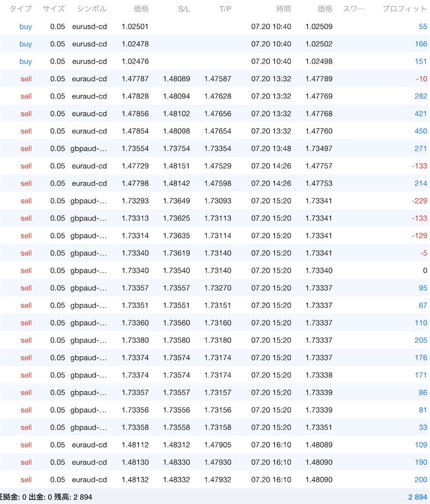Sort by the シンボル column header
Screen dimensions: 430x504
(x=92, y=9)
